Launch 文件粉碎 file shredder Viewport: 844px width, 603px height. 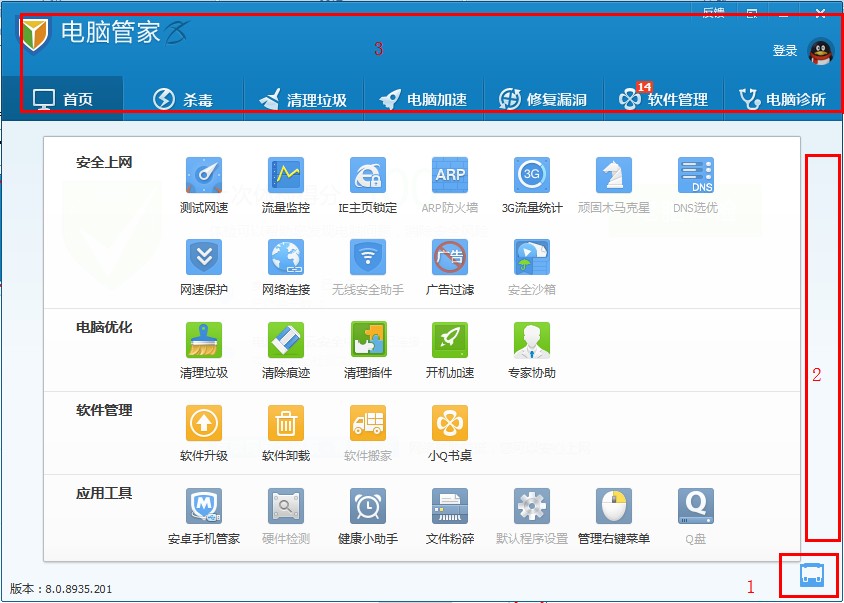449,516
